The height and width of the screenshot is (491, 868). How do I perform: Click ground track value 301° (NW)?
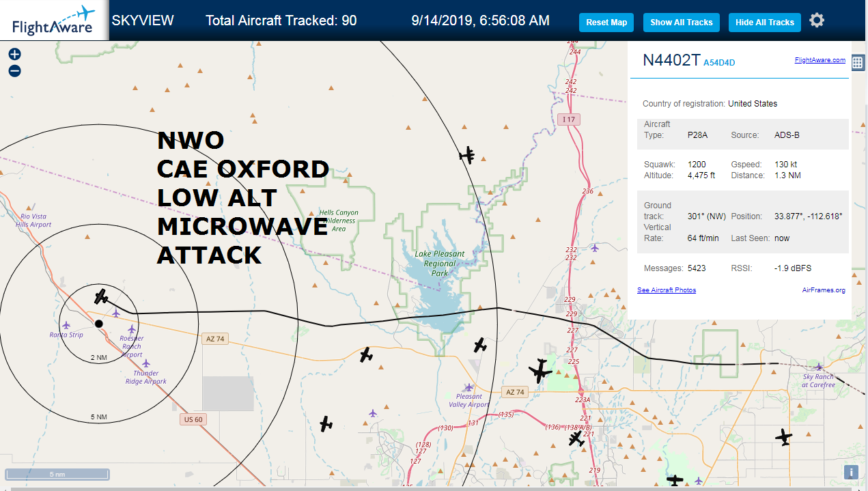click(706, 216)
